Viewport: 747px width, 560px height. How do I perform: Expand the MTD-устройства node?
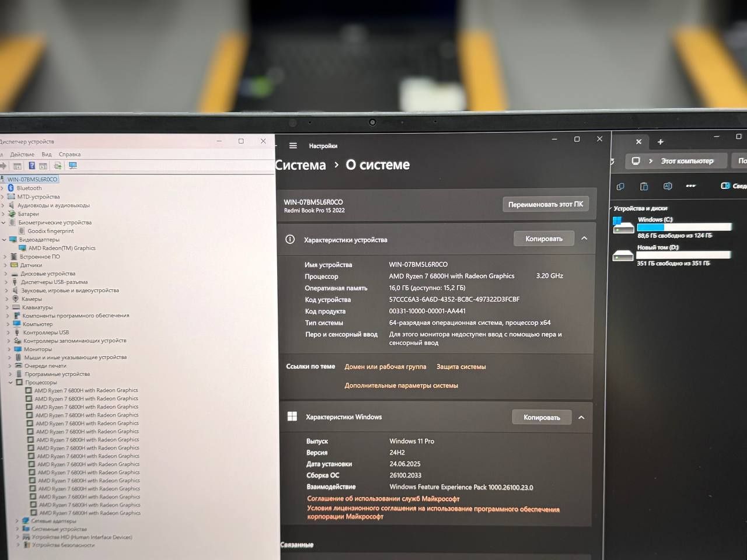2,197
